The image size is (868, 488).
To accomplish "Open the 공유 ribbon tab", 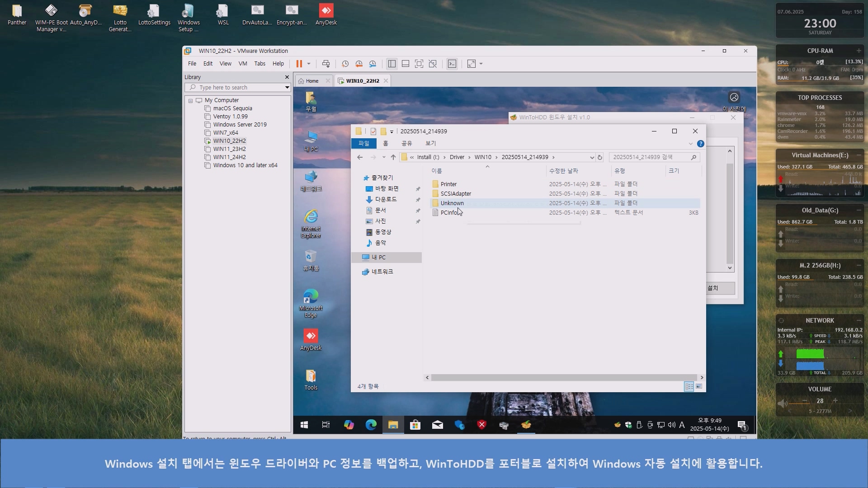I will click(407, 143).
